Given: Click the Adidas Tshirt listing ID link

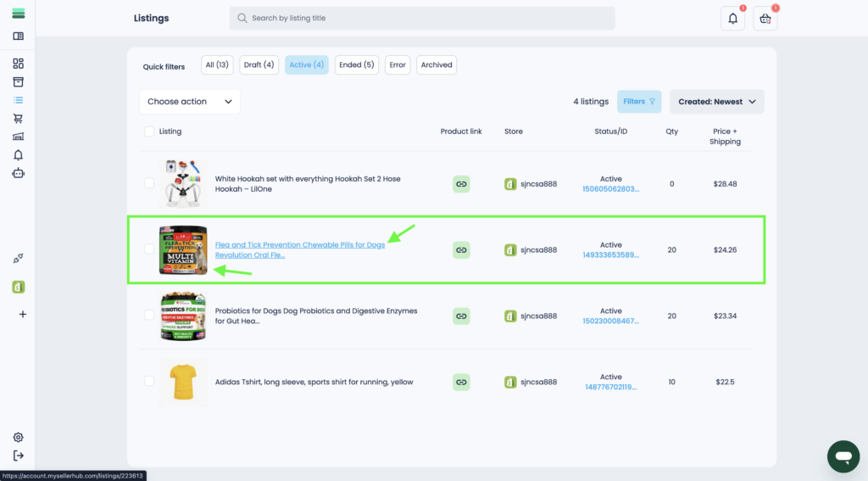Looking at the screenshot, I should click(610, 387).
